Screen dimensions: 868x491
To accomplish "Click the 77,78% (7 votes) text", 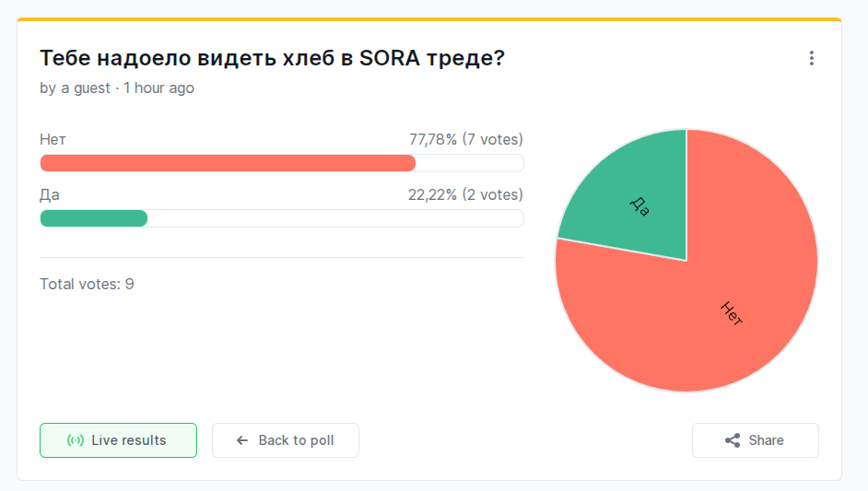I will [x=465, y=140].
